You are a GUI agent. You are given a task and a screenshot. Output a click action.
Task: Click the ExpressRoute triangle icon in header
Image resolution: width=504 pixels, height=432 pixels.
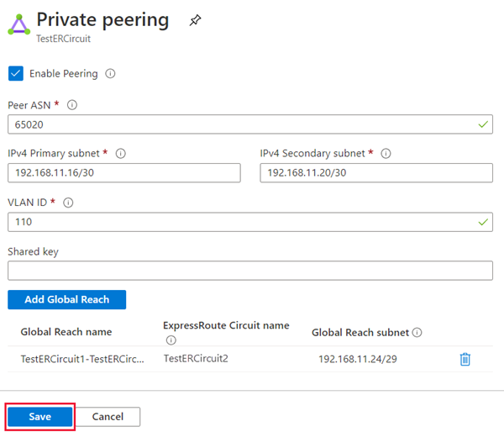[19, 24]
